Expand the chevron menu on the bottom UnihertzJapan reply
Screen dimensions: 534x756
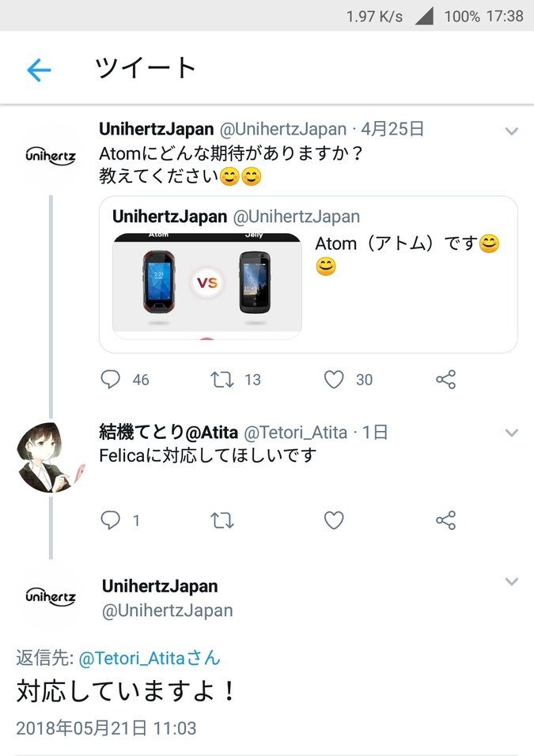(x=511, y=581)
